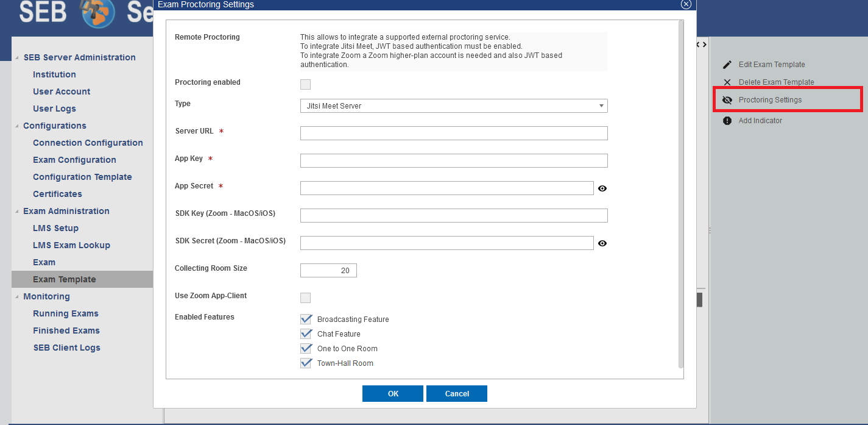Click the X Delete Exam Template icon

pos(727,82)
